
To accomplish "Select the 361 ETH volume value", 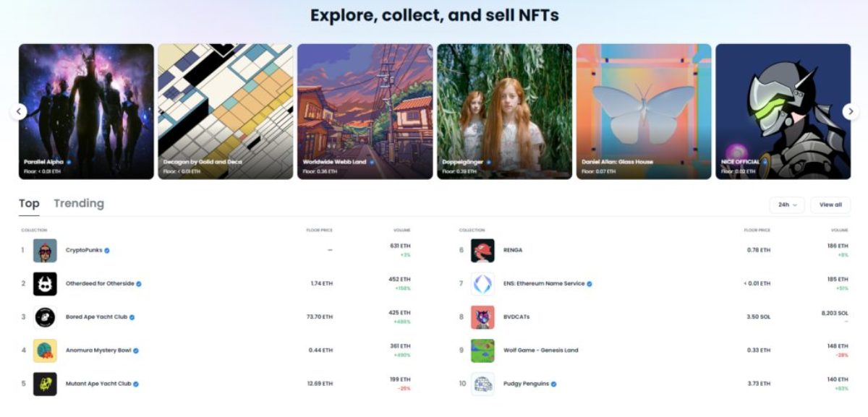I will tap(401, 346).
